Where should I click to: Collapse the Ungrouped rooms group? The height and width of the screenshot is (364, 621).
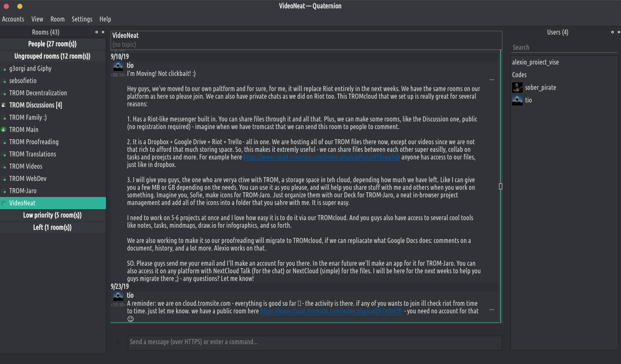52,56
